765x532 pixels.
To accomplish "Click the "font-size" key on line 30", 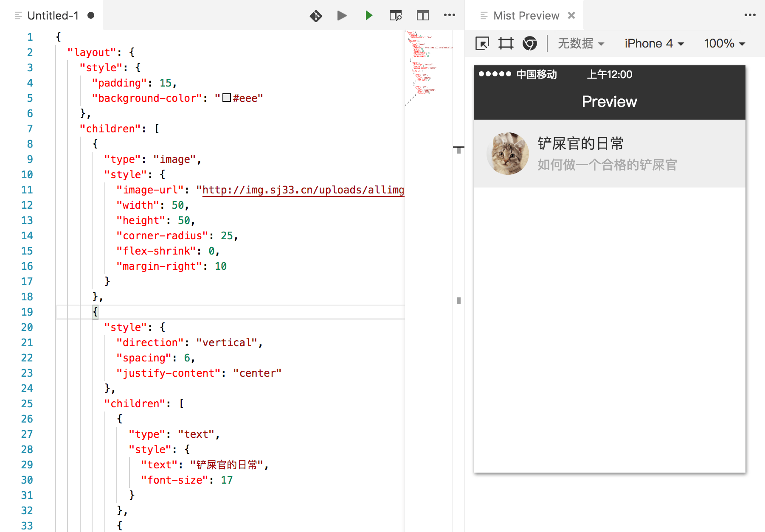I will (x=174, y=480).
